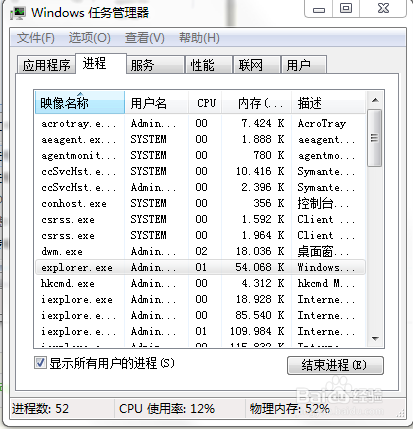The height and width of the screenshot is (429, 413).
Task: Select ccSvcHst row using 10.416 K
Action: point(200,172)
